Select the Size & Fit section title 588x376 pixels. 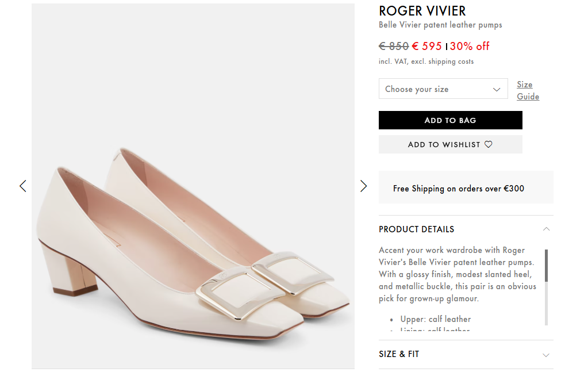pos(399,354)
